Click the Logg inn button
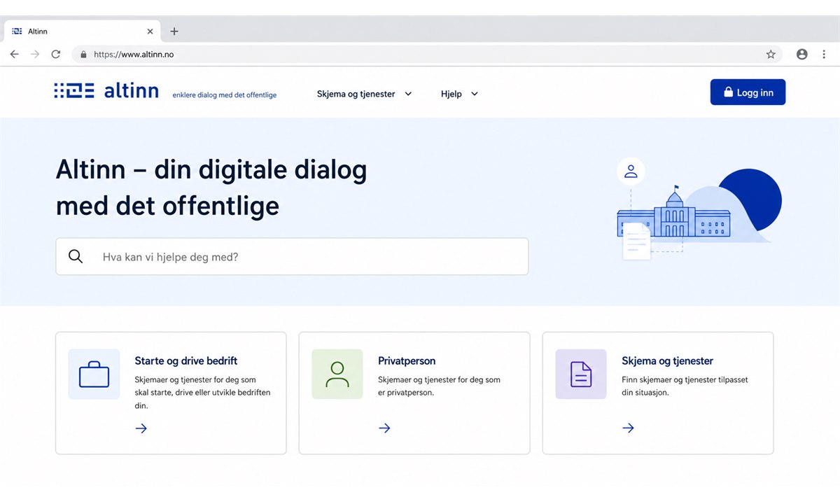The image size is (840, 504). [748, 92]
